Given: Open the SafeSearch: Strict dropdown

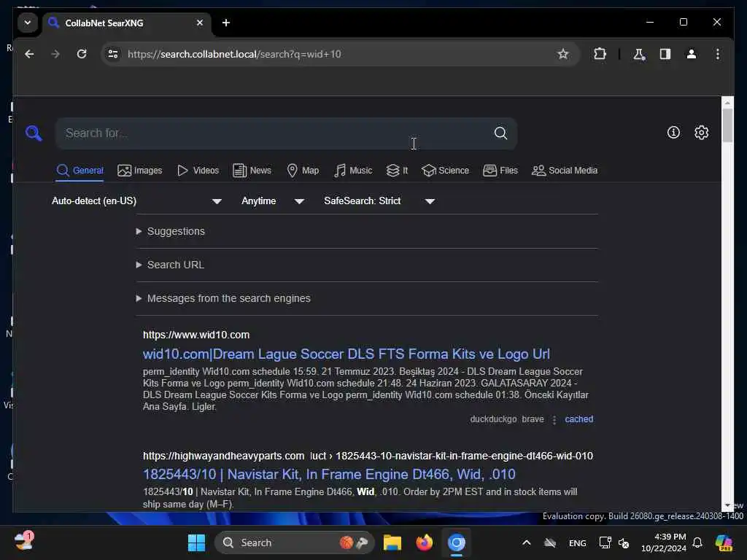Looking at the screenshot, I should pos(379,201).
